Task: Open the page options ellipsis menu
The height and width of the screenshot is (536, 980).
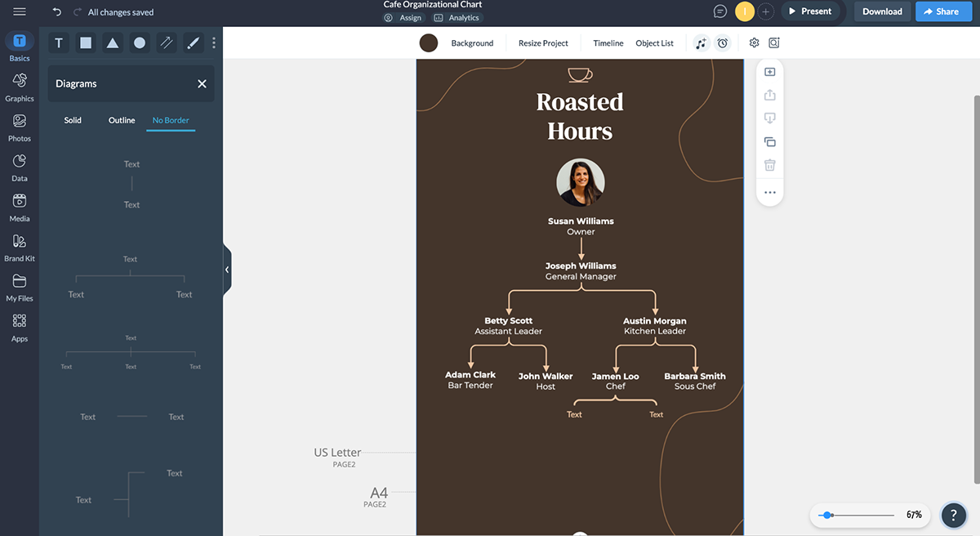Action: 769,193
